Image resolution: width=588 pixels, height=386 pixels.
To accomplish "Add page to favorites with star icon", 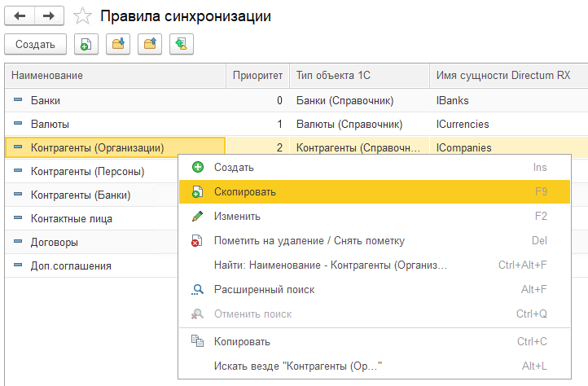I will (x=81, y=16).
